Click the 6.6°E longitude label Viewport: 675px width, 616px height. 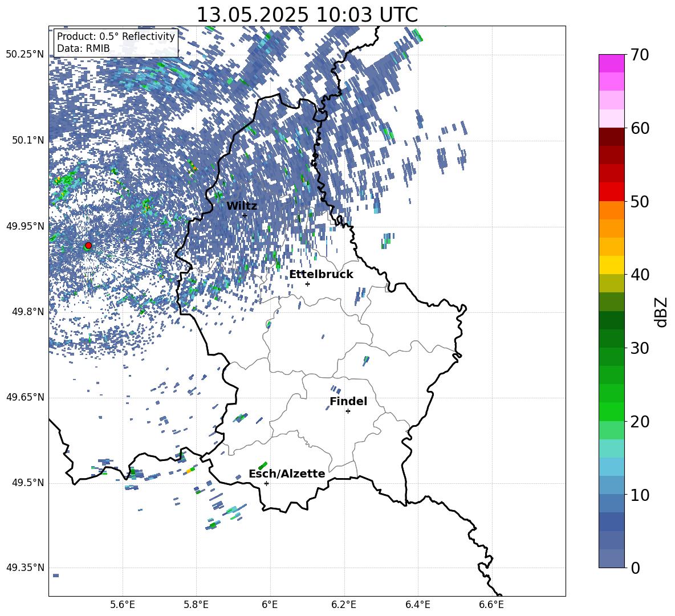[x=491, y=605]
